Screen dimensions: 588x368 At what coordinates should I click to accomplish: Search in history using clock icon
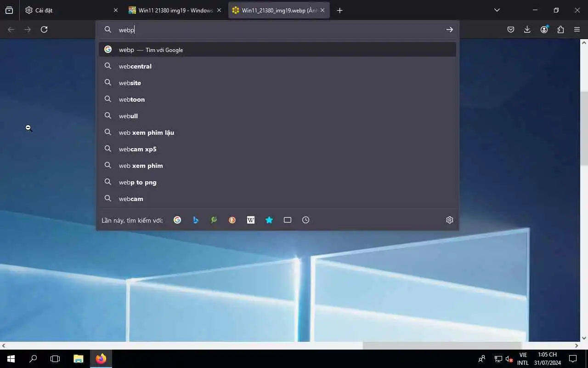(x=306, y=220)
